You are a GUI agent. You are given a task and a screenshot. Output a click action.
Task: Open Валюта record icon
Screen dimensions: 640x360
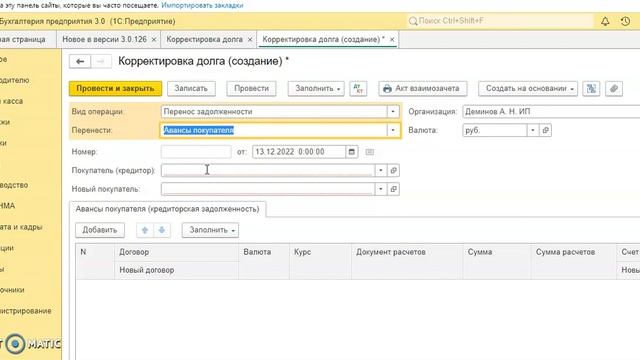545,130
